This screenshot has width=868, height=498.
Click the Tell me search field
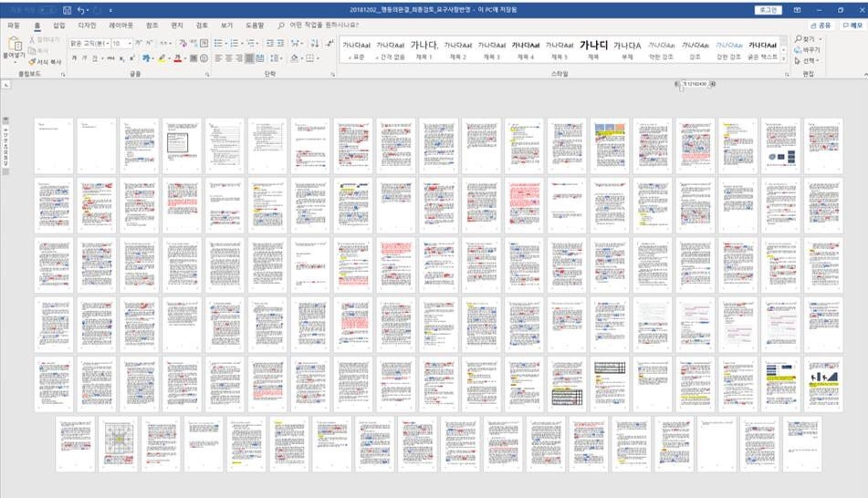324,26
